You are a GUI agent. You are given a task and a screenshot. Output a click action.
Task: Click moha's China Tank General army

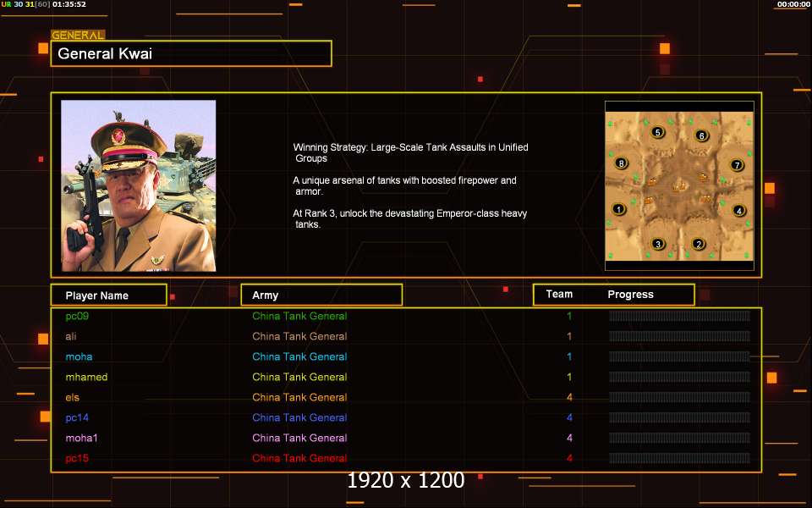click(x=299, y=356)
